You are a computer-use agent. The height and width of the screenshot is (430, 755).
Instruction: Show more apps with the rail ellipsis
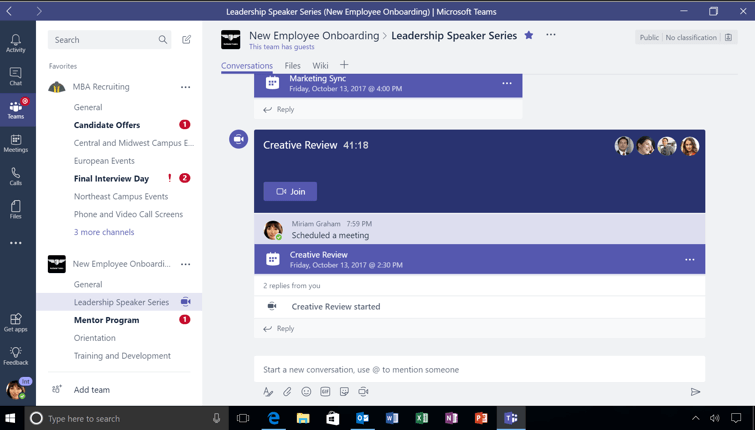[x=15, y=243]
